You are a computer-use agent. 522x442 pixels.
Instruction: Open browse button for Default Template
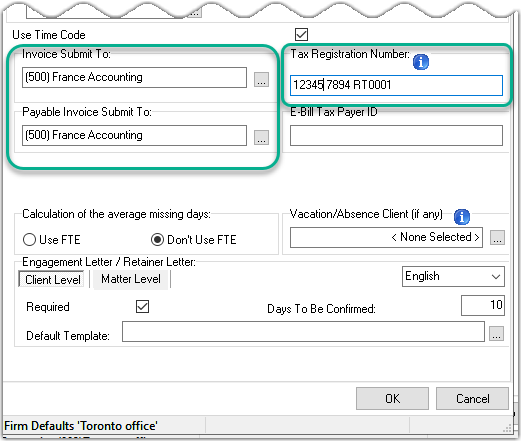[x=496, y=333]
